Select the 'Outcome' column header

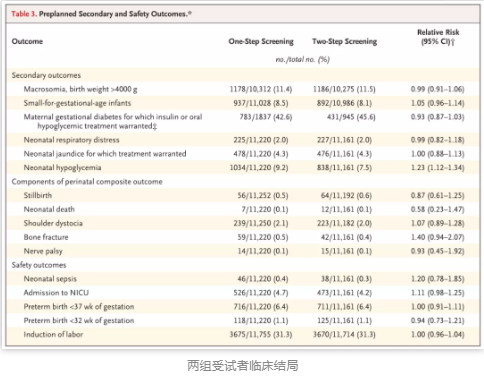pos(27,41)
